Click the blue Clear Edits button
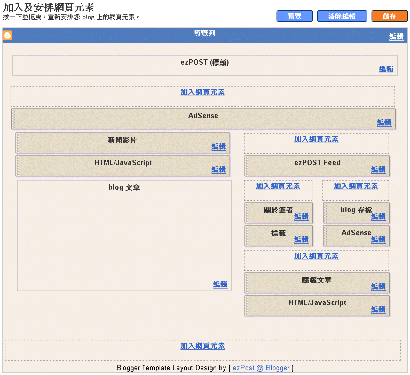The image size is (410, 375). pyautogui.click(x=342, y=16)
